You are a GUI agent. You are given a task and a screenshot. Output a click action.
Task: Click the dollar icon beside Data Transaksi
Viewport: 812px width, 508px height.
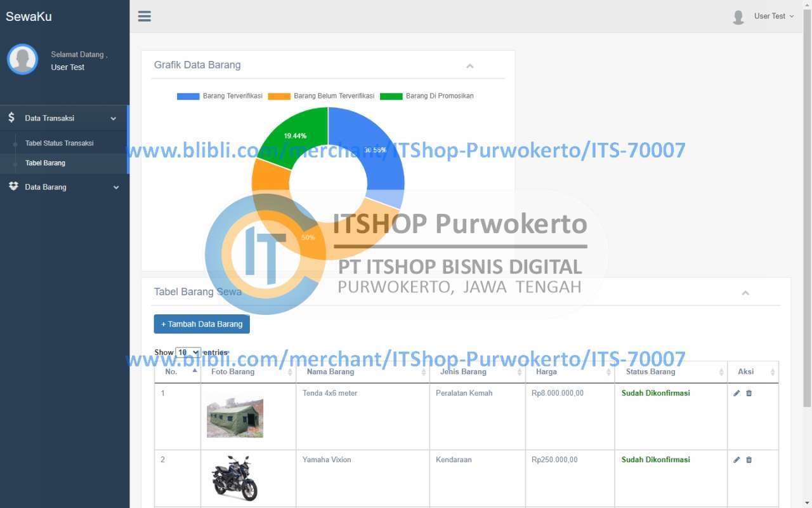(x=11, y=118)
